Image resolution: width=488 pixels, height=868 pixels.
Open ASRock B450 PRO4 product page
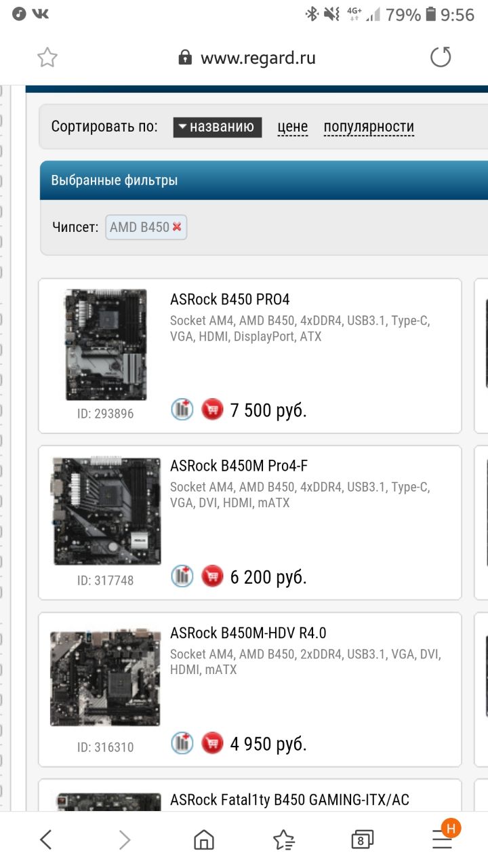click(230, 299)
